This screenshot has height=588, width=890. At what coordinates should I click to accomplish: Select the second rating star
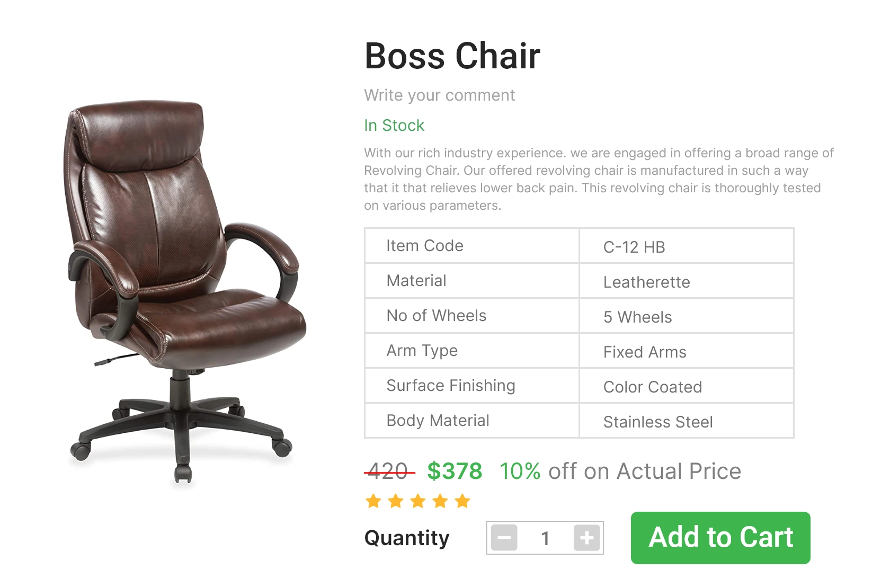396,501
